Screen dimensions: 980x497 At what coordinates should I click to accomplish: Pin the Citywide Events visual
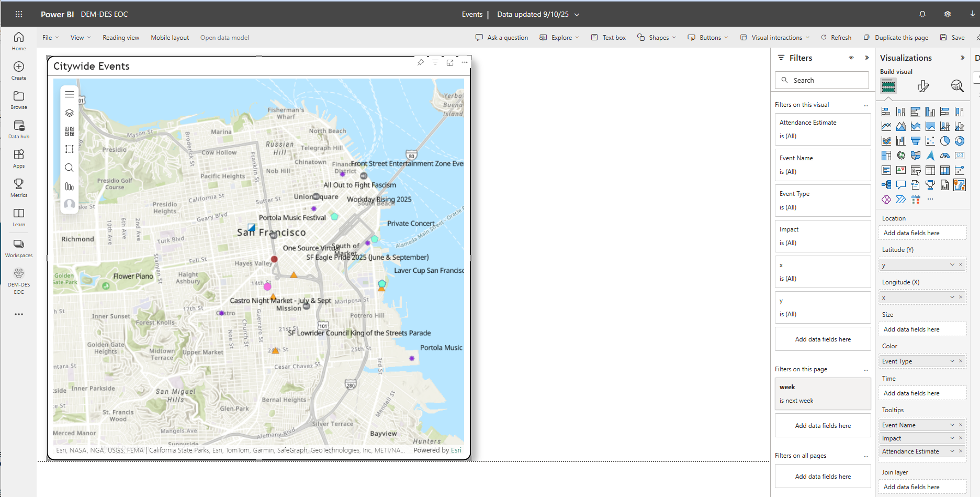click(421, 62)
